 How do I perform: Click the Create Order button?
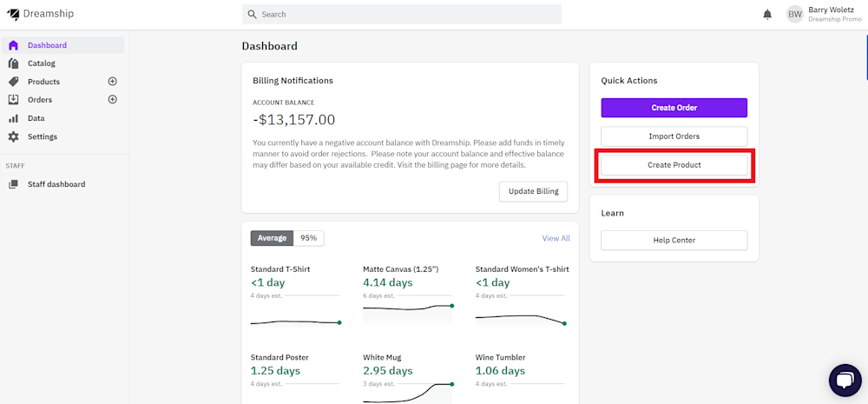coord(674,108)
